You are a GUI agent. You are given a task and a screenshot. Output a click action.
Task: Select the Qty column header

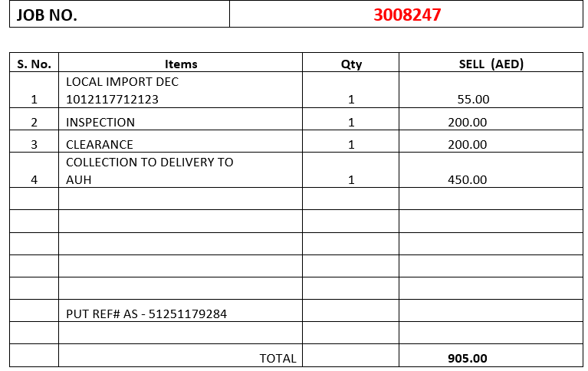tap(350, 64)
